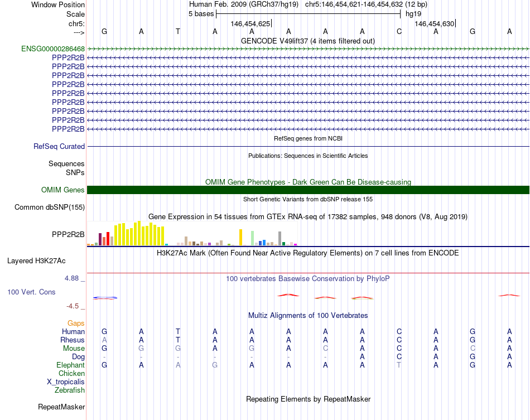Screen dimensions: 530x420
Task: Click the RefSeq Curated gene line
Action: point(308,146)
